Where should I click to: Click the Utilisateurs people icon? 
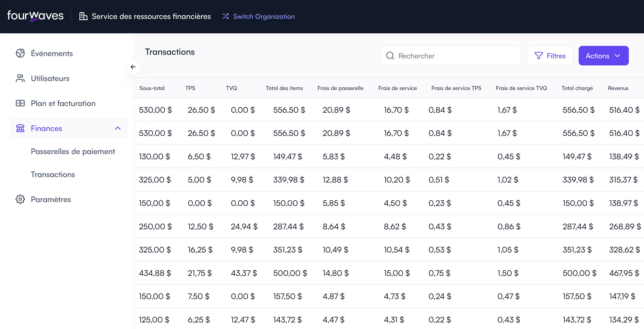click(20, 78)
